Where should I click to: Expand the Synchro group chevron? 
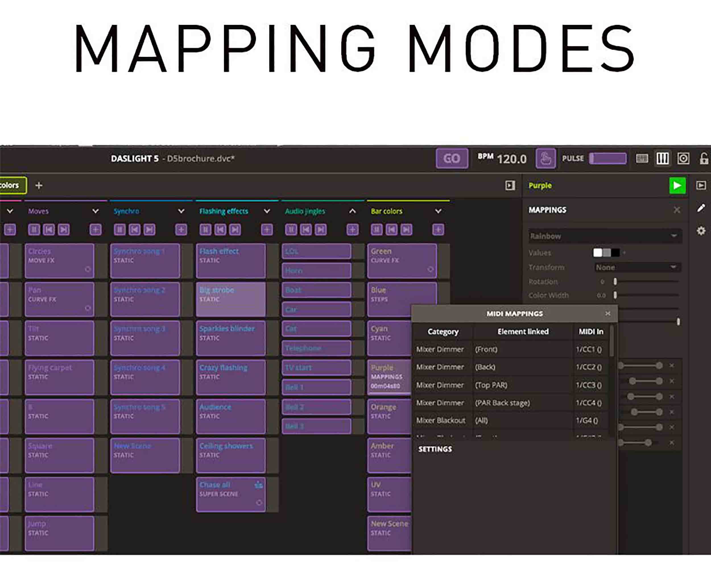[x=181, y=211]
